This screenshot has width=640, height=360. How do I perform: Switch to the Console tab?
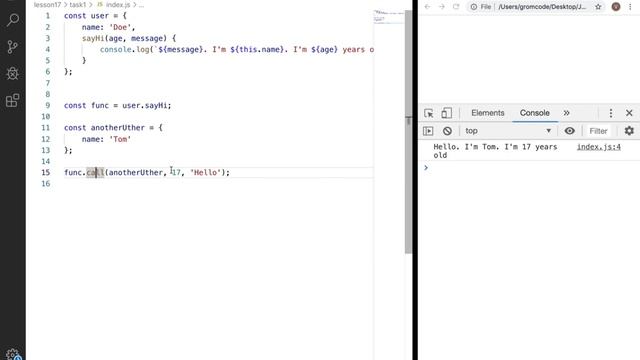click(x=535, y=113)
